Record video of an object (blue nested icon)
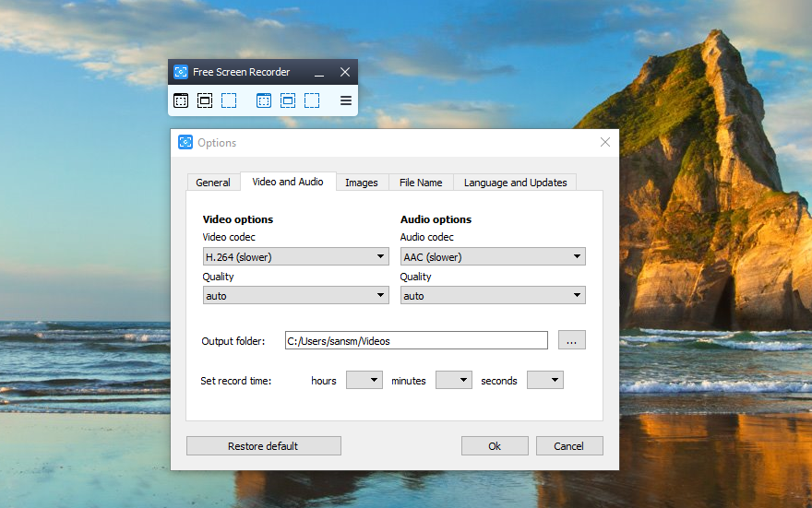812x508 pixels. coord(288,100)
